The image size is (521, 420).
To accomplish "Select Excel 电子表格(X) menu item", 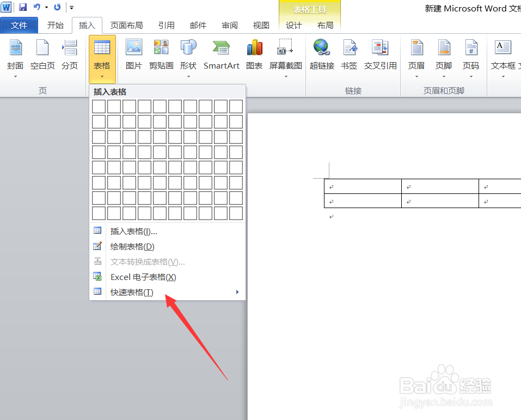I will [x=168, y=277].
